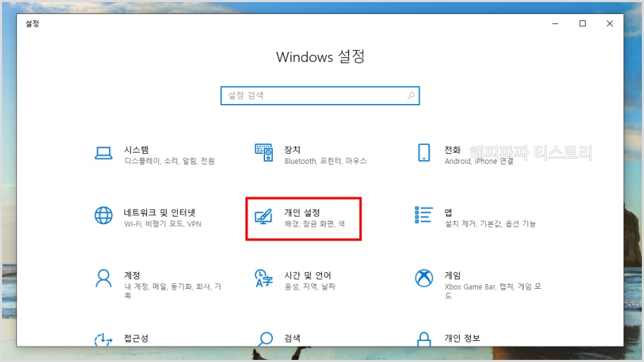644x362 pixels.
Task: Click the Wi-Fi, 비행기 모드, VPN description
Action: point(163,224)
